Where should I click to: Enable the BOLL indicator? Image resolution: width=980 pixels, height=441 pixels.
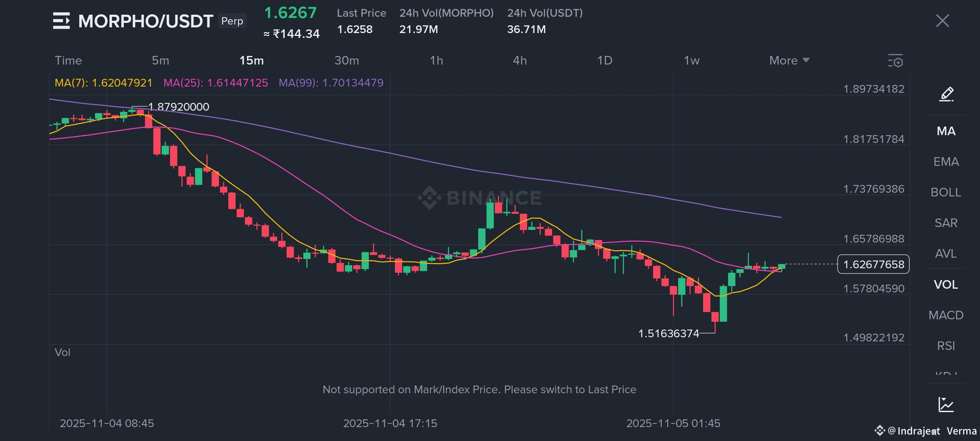pos(946,192)
